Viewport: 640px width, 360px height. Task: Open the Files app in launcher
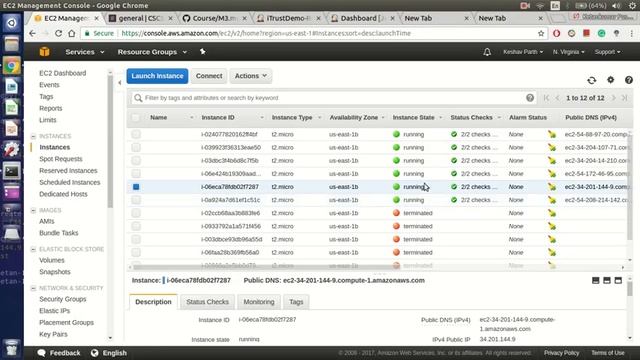(11, 44)
